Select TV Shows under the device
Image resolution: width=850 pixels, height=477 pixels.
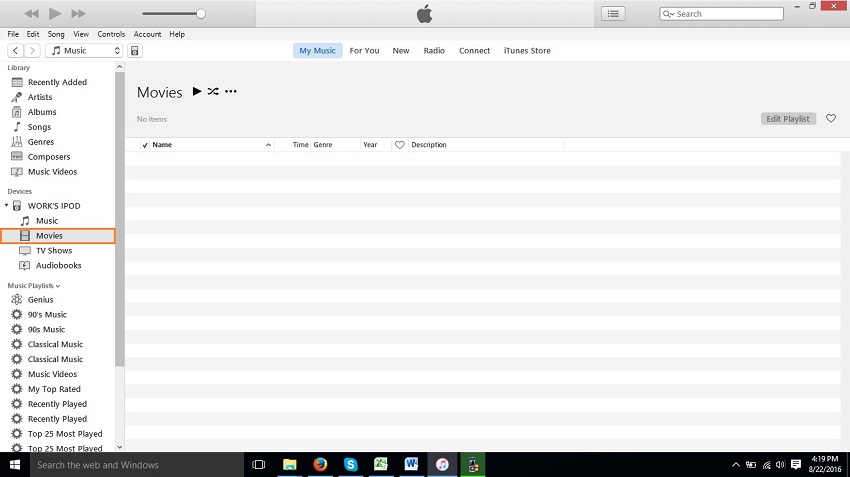(53, 251)
